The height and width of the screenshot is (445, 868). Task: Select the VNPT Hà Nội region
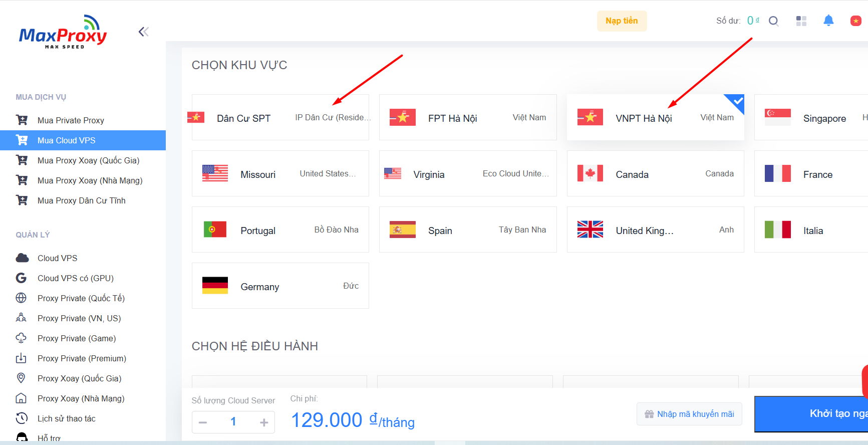(x=655, y=117)
